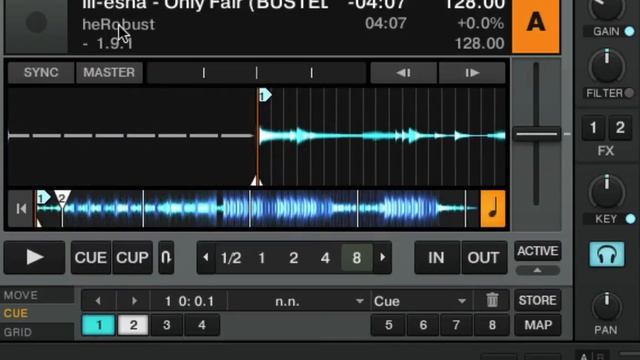This screenshot has height=360, width=640.
Task: Click cue marker 1 in waveform
Action: [265, 96]
